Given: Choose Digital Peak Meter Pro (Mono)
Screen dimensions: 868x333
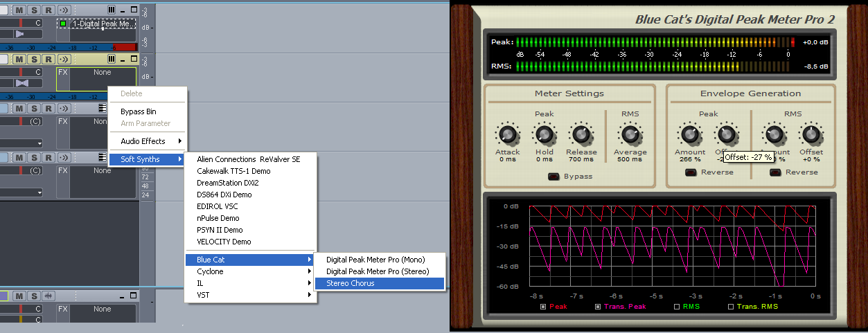Looking at the screenshot, I should click(379, 260).
